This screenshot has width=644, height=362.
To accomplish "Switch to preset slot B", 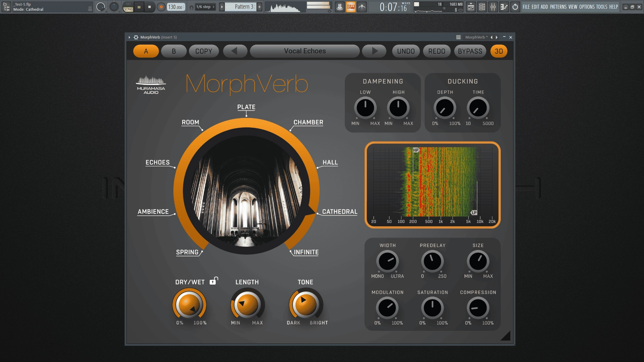I will point(174,51).
